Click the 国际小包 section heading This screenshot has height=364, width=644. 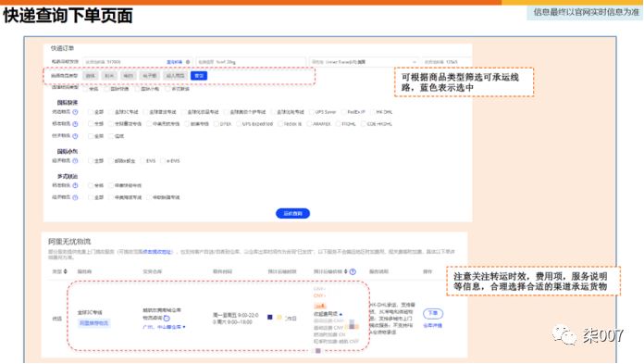click(x=67, y=151)
